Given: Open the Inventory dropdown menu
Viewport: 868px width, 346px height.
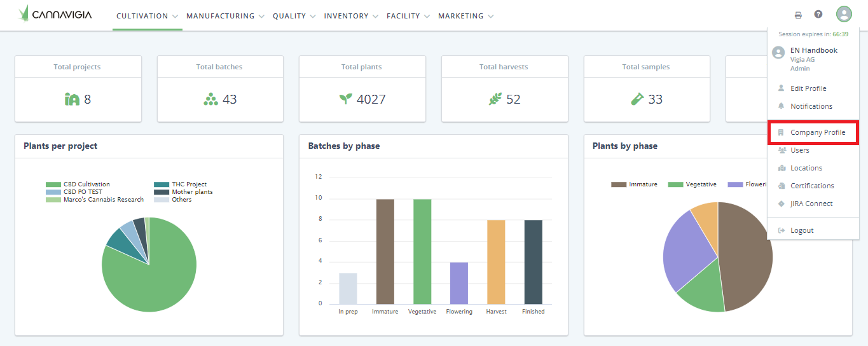Looking at the screenshot, I should pos(351,16).
